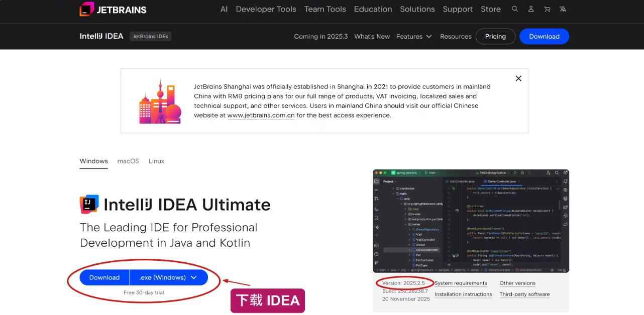Close the JetBrains Shanghai notice banner

(518, 79)
